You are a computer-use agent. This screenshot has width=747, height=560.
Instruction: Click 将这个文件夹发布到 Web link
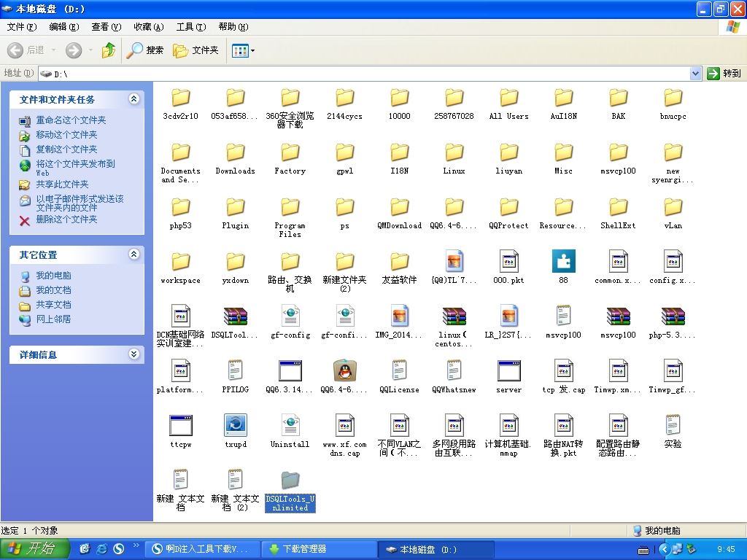point(75,168)
